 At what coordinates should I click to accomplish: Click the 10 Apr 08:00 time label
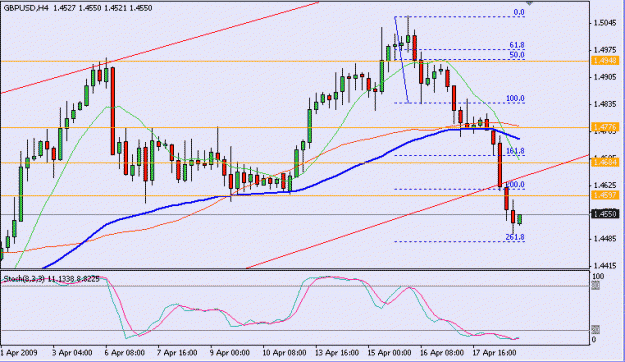point(284,353)
